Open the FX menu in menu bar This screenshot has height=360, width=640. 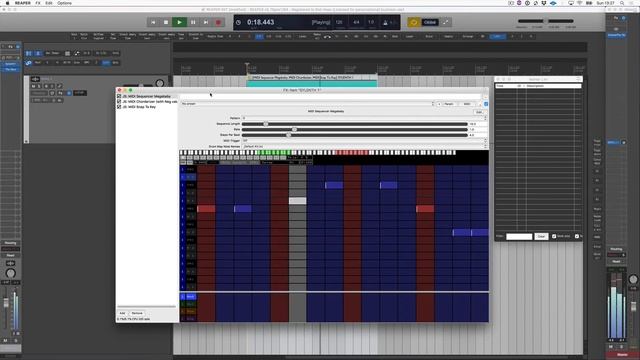point(38,3)
